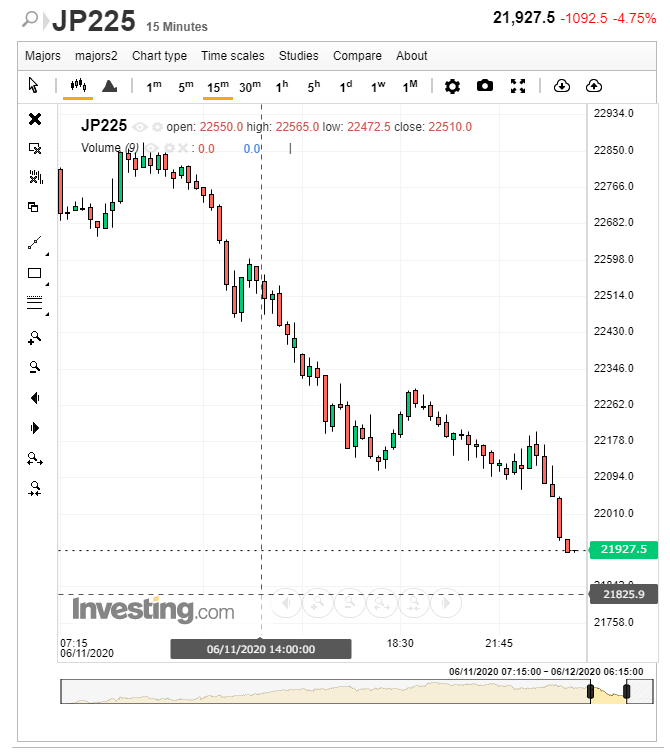The width and height of the screenshot is (670, 753).
Task: Switch to the area chart type icon
Action: tap(109, 86)
